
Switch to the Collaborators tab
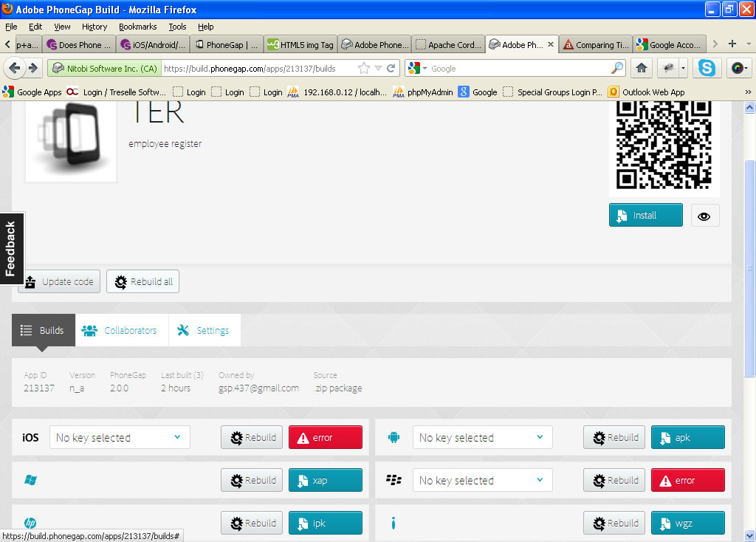(121, 331)
